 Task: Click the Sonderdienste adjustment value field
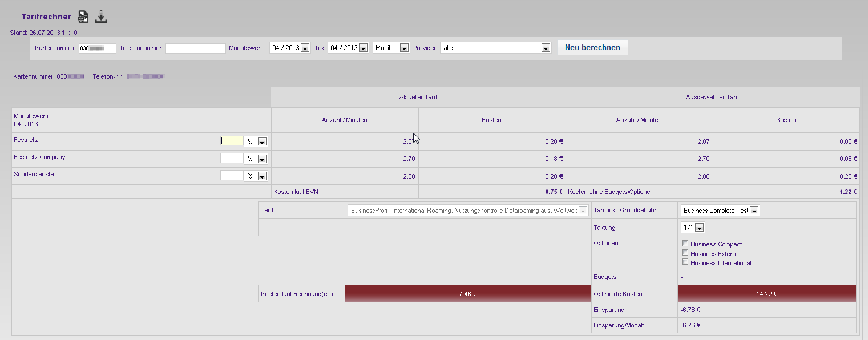232,176
